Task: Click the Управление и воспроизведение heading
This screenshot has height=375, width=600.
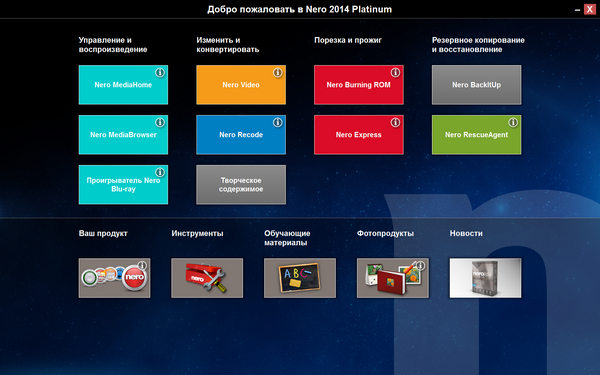Action: click(x=113, y=45)
